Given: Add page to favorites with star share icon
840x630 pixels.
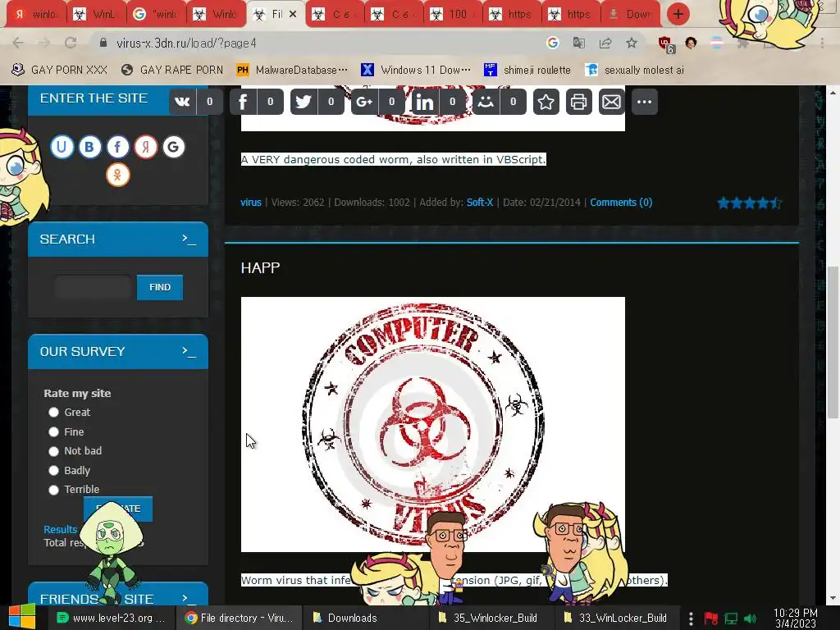Looking at the screenshot, I should [546, 102].
